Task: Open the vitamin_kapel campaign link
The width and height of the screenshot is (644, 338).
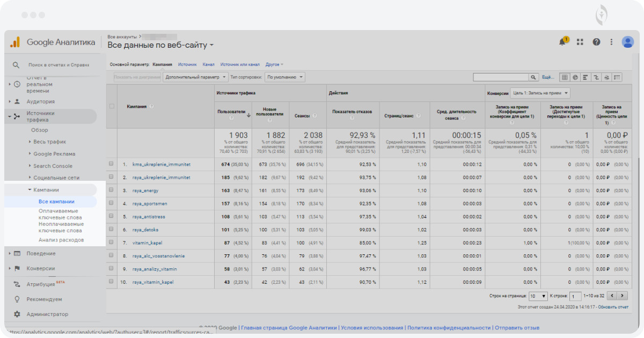Action: tap(147, 243)
